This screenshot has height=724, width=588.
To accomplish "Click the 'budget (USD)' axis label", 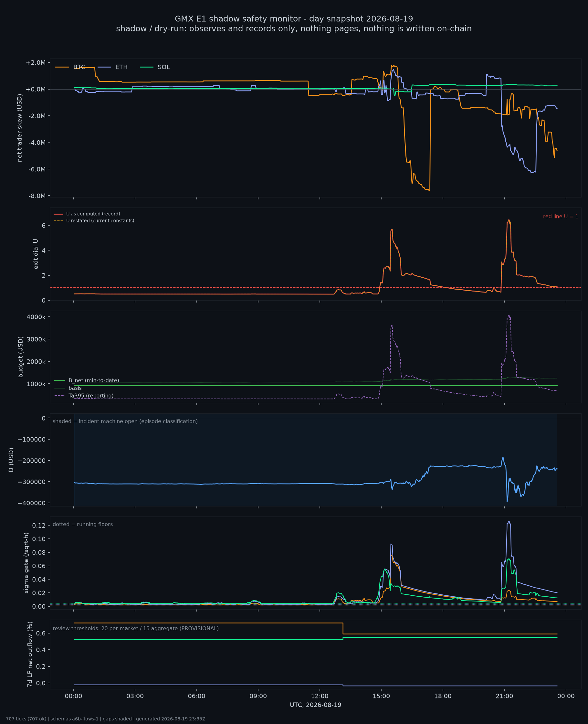I will pos(21,357).
